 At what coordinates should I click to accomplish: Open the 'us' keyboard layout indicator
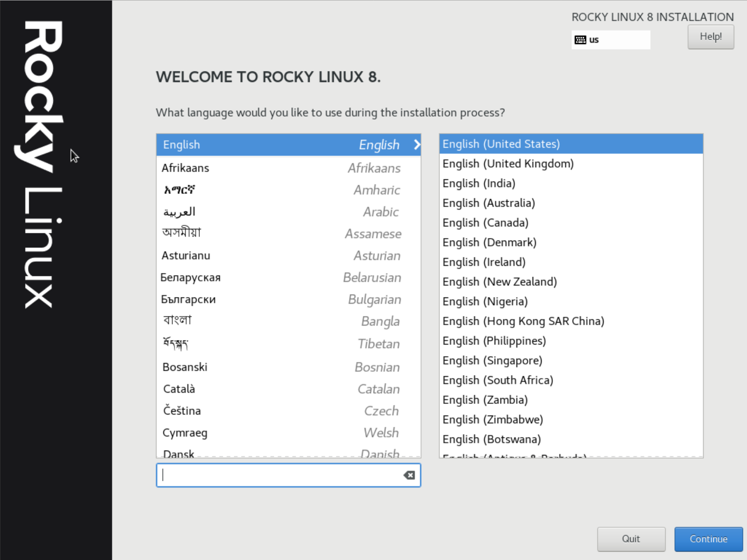click(611, 40)
